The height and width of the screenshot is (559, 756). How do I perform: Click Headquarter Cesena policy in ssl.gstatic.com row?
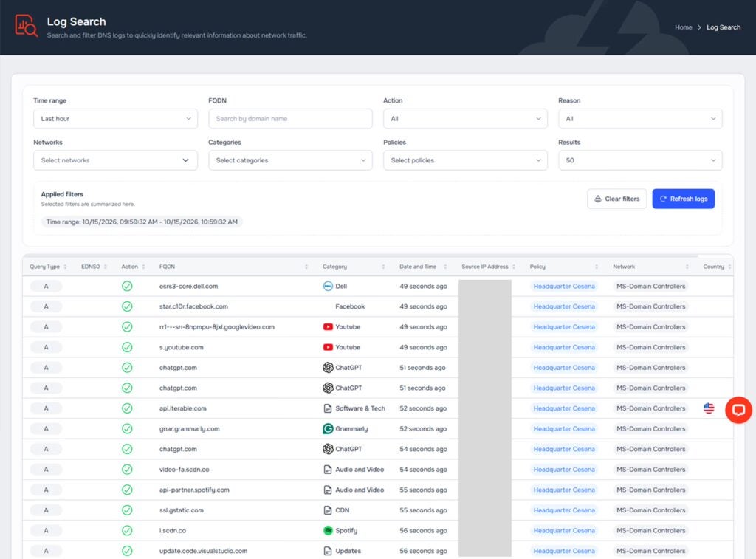(x=563, y=510)
